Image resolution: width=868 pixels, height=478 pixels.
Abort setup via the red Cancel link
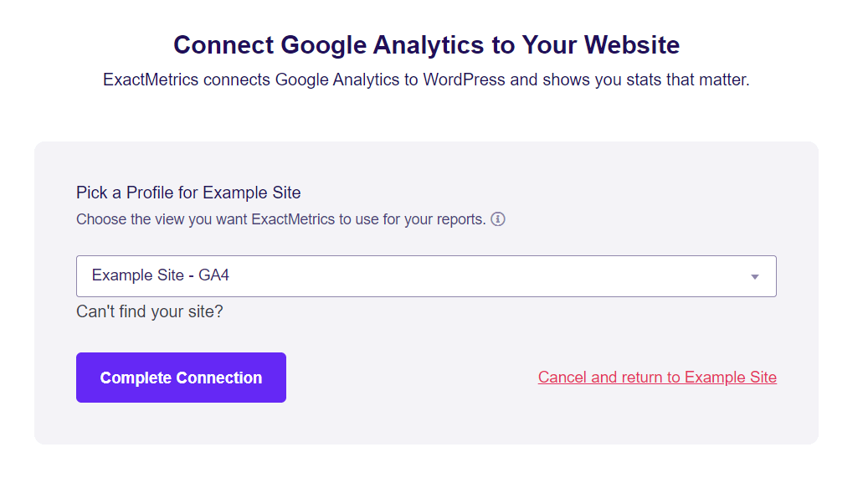657,378
